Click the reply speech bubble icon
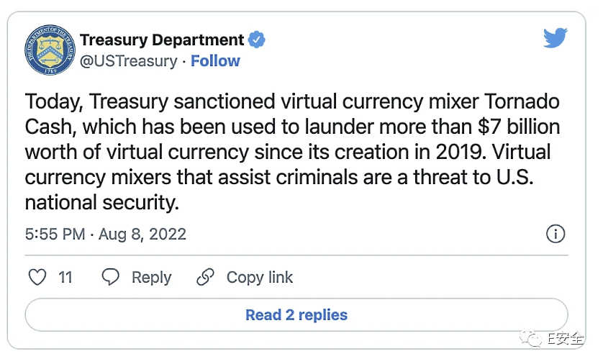The image size is (603, 364). (110, 277)
